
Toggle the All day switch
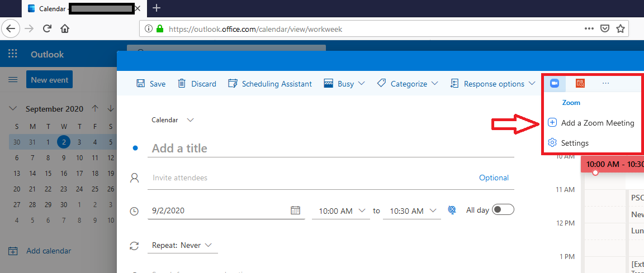503,210
